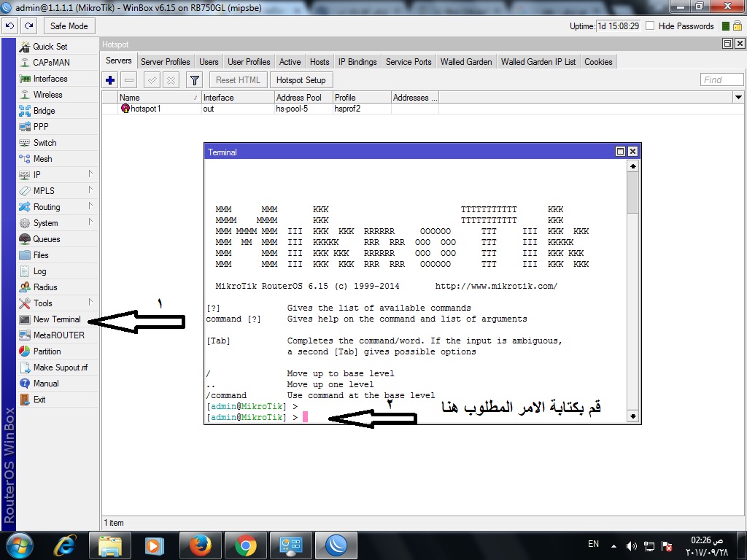The height and width of the screenshot is (560, 747).
Task: Click the hotspot1 server row icon
Action: [x=125, y=109]
